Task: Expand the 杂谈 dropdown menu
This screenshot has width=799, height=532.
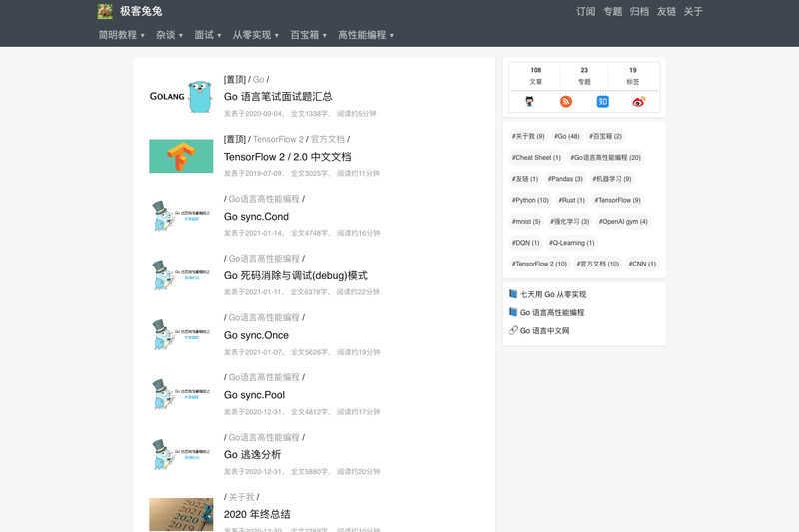Action: coord(169,35)
